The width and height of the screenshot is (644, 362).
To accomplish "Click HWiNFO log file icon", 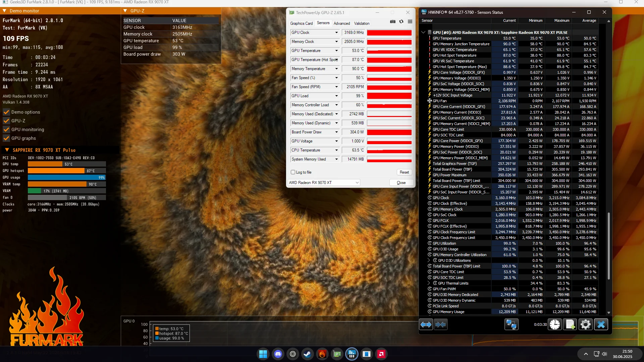I will [570, 324].
